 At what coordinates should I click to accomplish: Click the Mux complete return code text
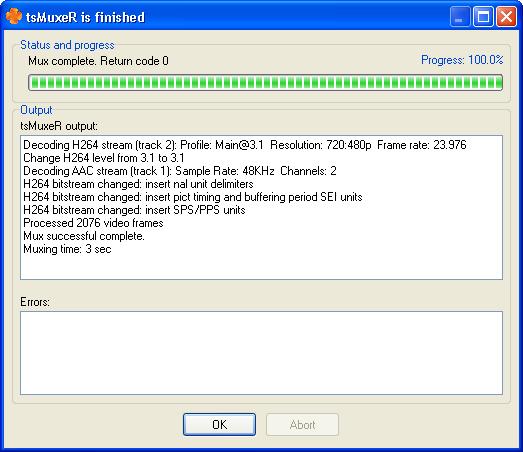98,61
